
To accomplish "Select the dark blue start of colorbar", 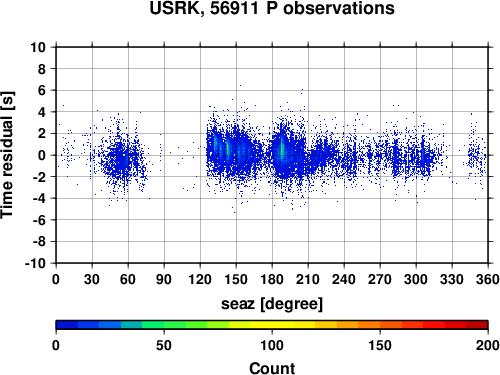I will 67,325.
